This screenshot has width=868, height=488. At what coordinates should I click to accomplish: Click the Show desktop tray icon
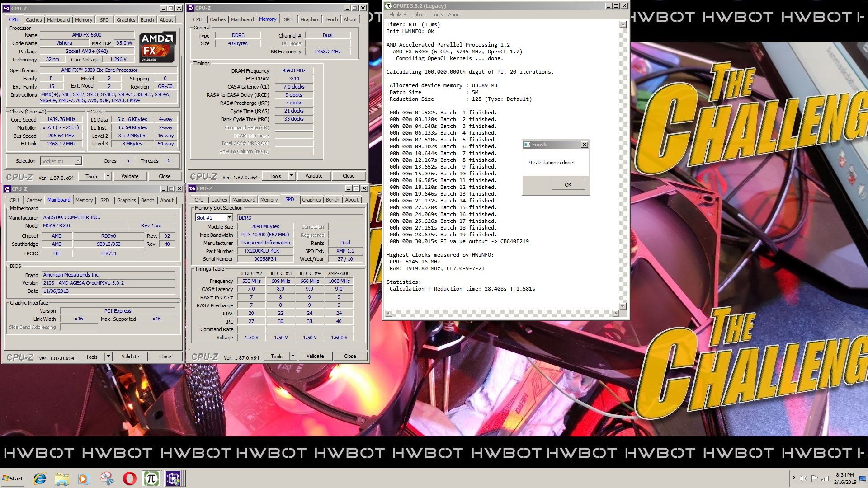[x=863, y=479]
